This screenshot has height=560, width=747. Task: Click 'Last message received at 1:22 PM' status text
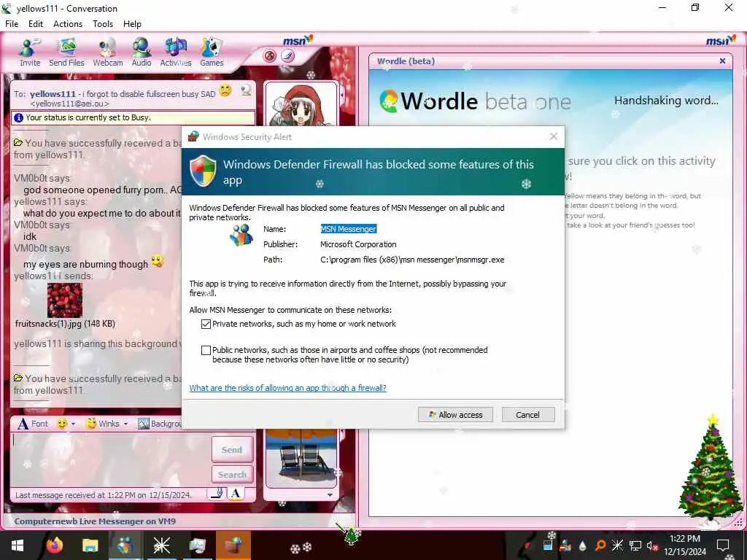click(x=104, y=495)
